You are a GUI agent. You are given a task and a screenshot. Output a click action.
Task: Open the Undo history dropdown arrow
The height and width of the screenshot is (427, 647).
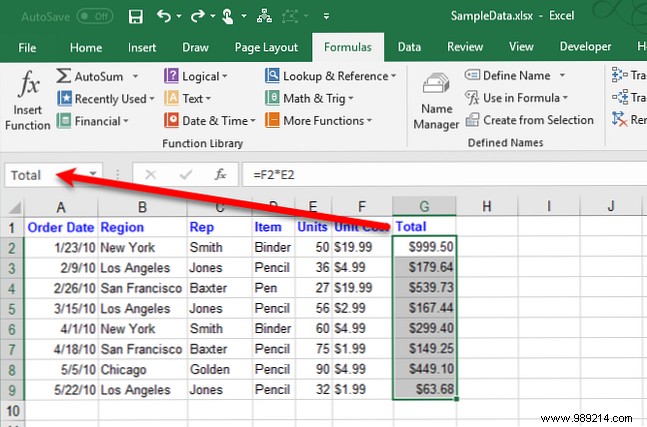(179, 17)
